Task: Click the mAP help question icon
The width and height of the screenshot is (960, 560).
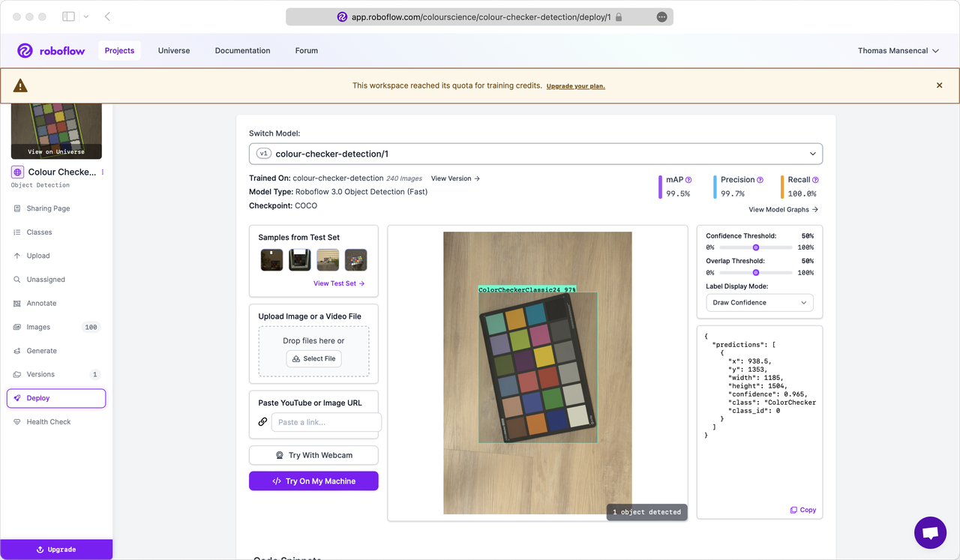Action: 688,180
